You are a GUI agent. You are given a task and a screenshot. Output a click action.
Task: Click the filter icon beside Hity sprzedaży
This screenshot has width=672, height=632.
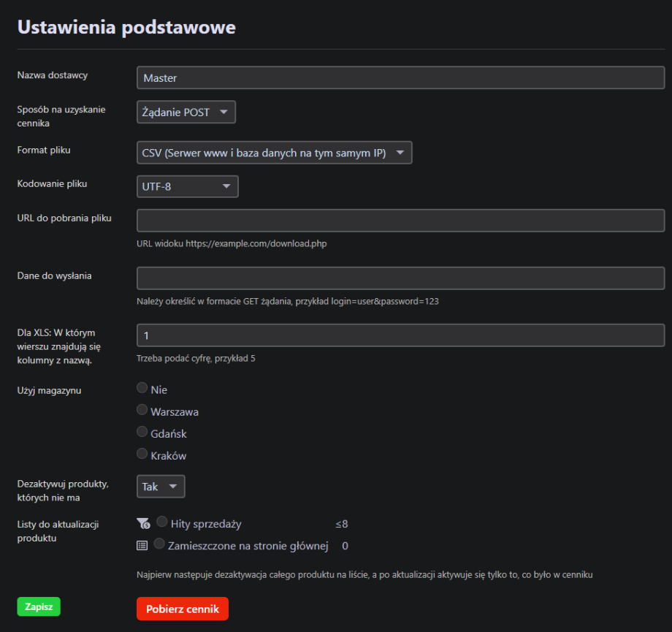pos(142,523)
